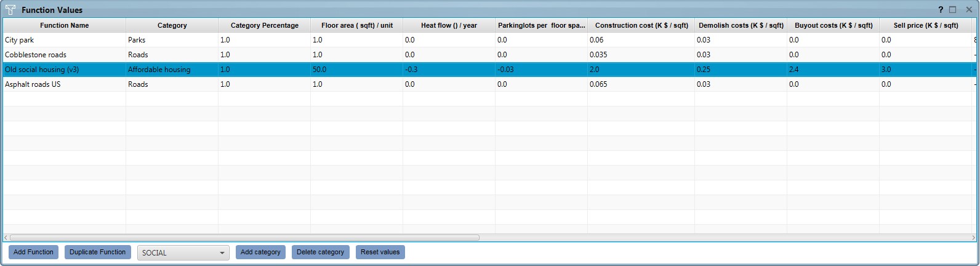The height and width of the screenshot is (266, 980).
Task: Click Buyout costs column header
Action: click(x=833, y=25)
